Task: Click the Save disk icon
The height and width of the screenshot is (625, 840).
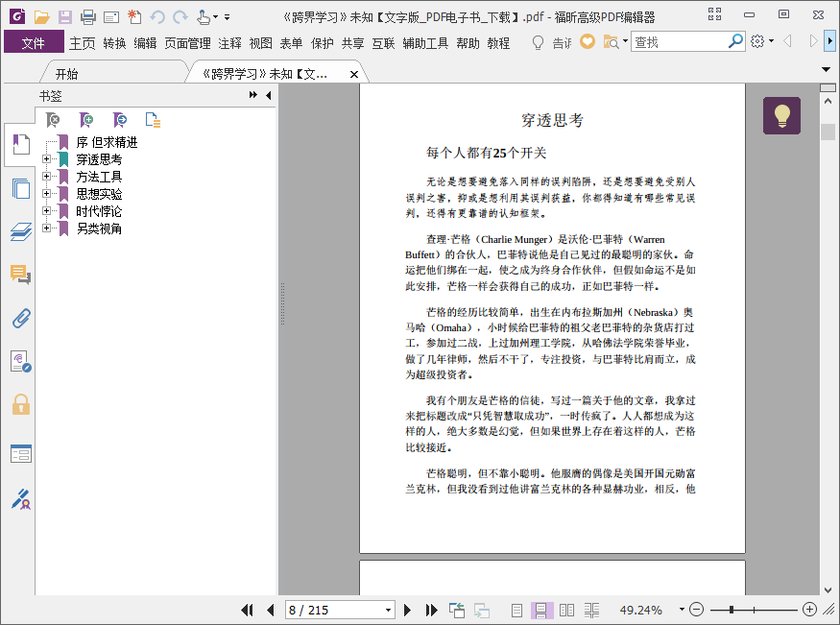Action: (x=65, y=17)
